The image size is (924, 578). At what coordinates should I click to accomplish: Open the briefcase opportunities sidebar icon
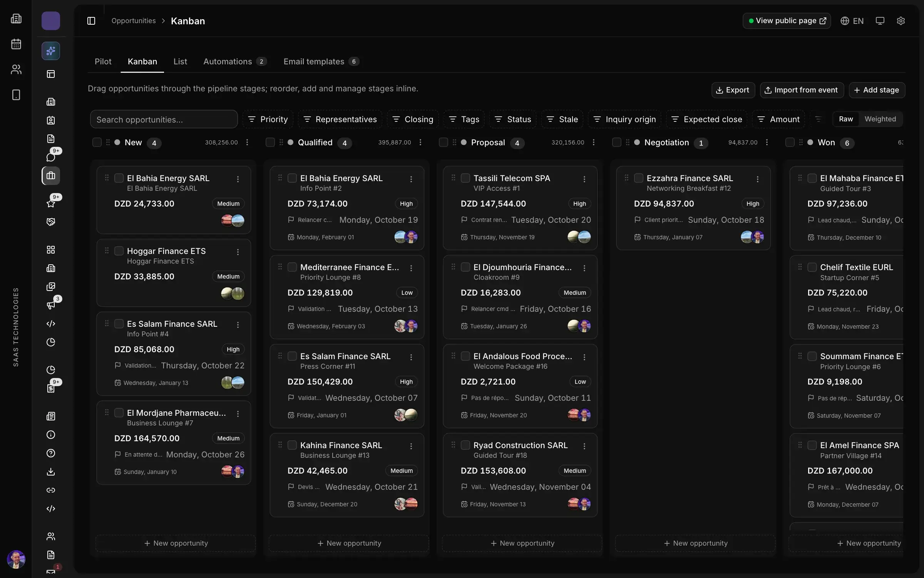click(x=51, y=176)
